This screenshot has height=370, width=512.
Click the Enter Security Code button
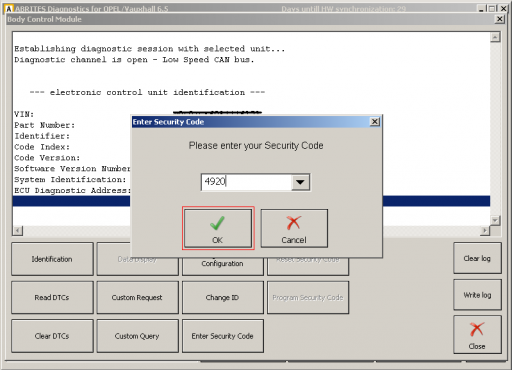pyautogui.click(x=223, y=336)
